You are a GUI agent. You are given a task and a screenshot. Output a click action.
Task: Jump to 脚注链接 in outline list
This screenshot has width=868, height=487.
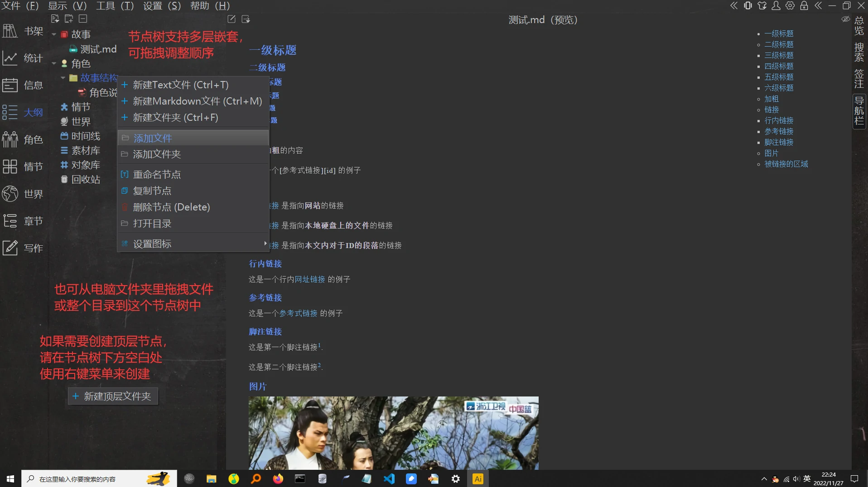(x=779, y=142)
